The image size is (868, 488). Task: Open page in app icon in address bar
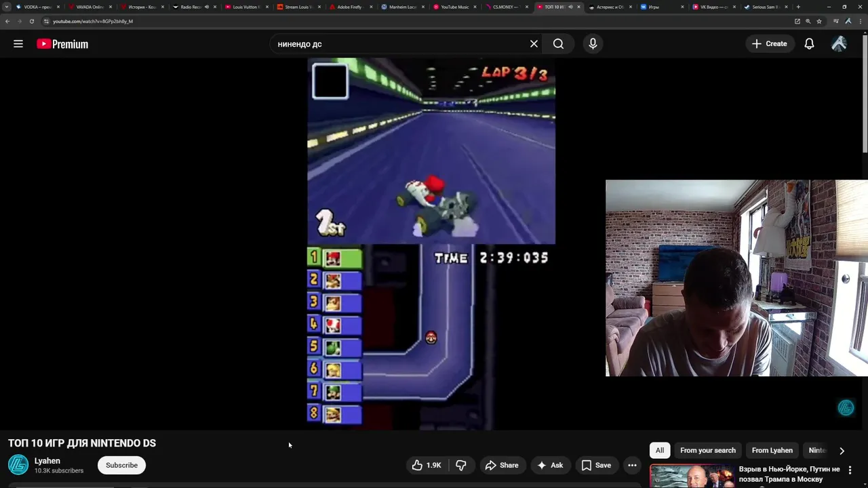tap(797, 21)
